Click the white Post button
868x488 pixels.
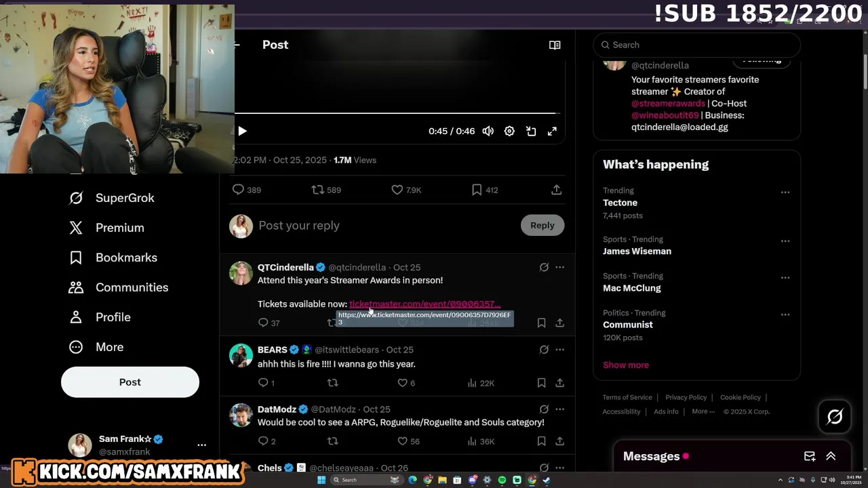pos(130,382)
